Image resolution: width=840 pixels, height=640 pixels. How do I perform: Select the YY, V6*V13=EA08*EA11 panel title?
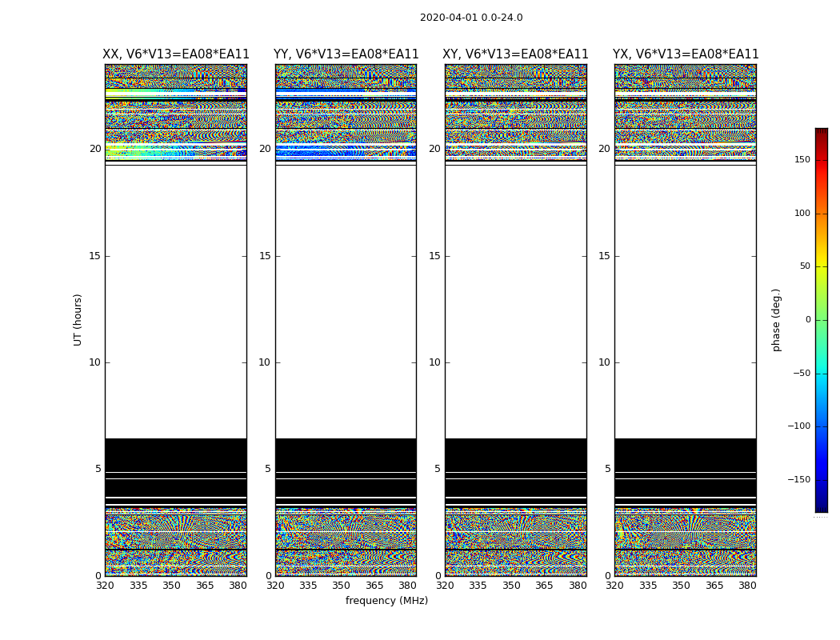click(x=346, y=54)
